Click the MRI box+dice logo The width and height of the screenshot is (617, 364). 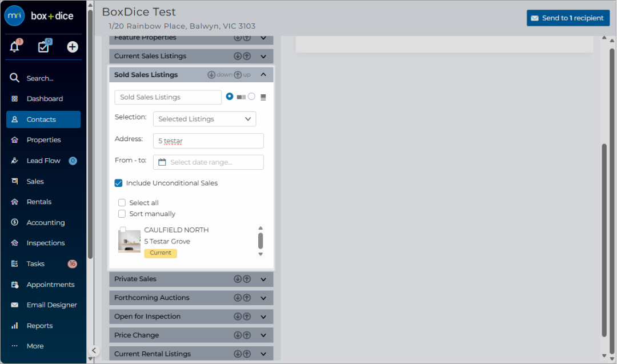coord(39,16)
